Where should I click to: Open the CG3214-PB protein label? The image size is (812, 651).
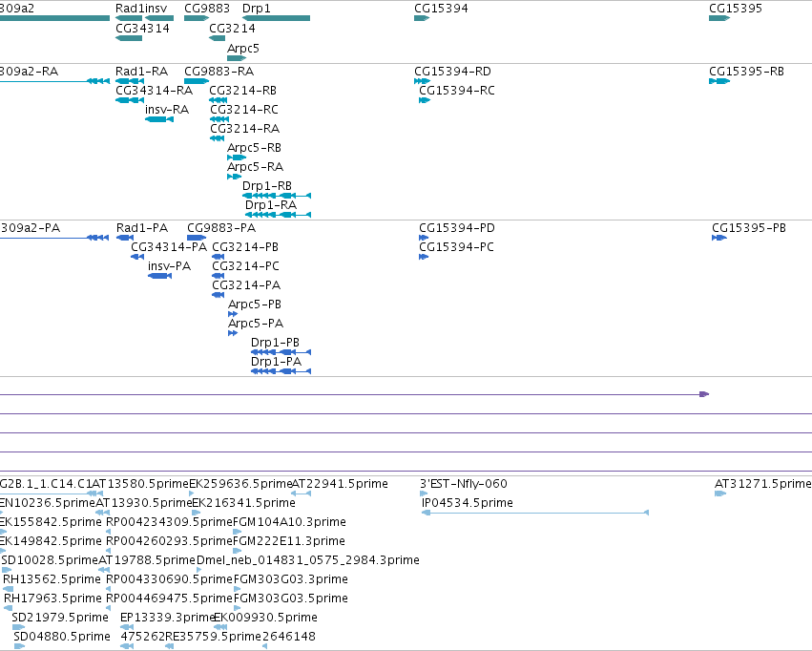245,247
